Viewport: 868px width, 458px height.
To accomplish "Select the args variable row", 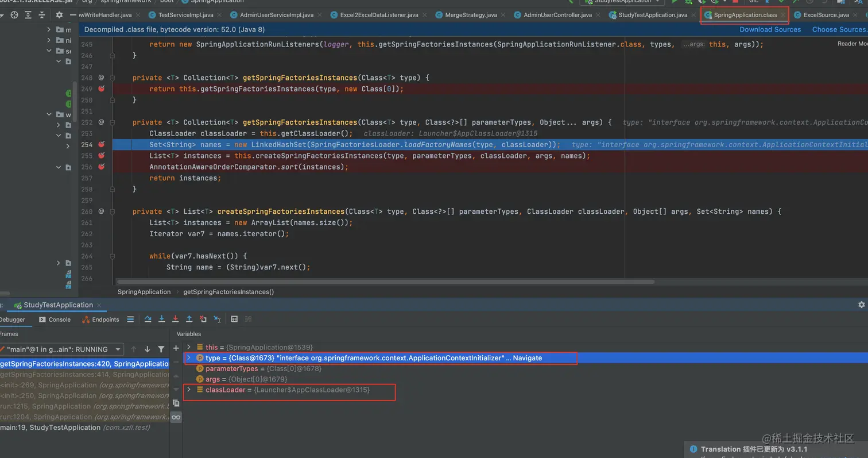I will 525,379.
